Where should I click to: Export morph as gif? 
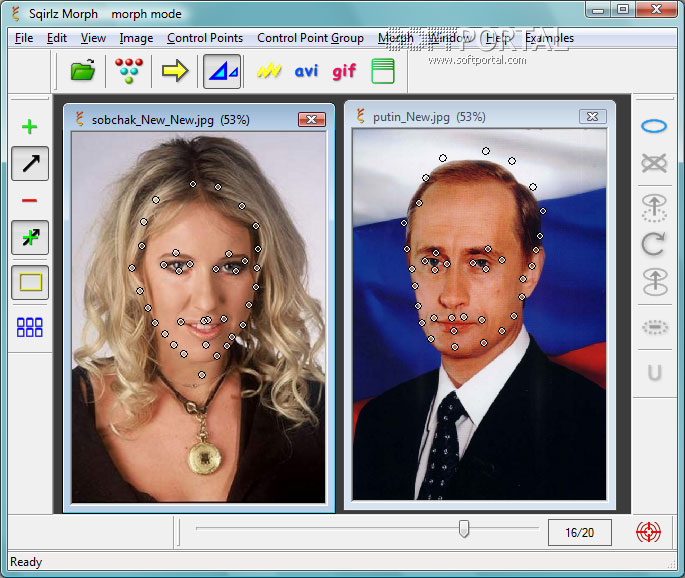click(344, 71)
